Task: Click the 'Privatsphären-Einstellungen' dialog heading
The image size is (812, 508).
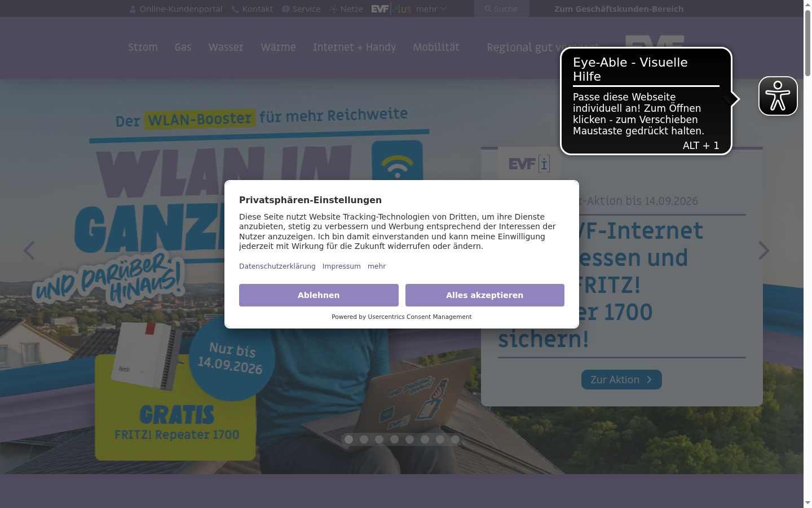Action: tap(310, 200)
